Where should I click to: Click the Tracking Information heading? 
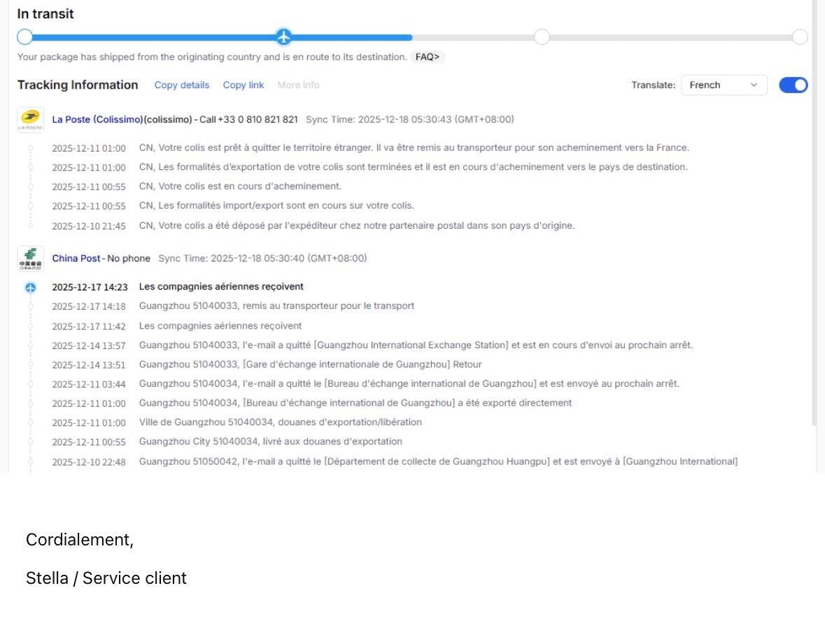click(x=78, y=85)
